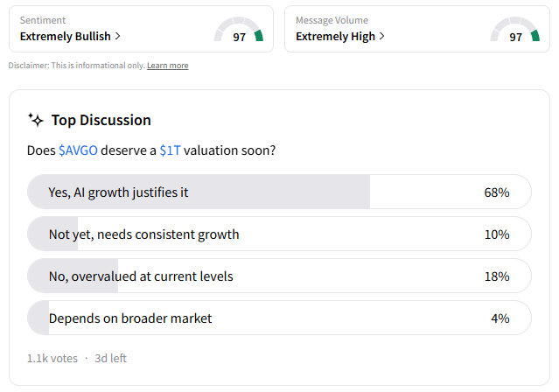Screen dimensions: 559x392
Task: Click the sparkle icon beside Top Discussion
Action: tap(36, 120)
